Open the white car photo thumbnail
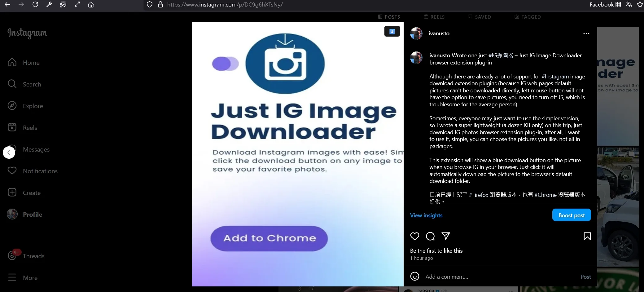 [x=618, y=207]
